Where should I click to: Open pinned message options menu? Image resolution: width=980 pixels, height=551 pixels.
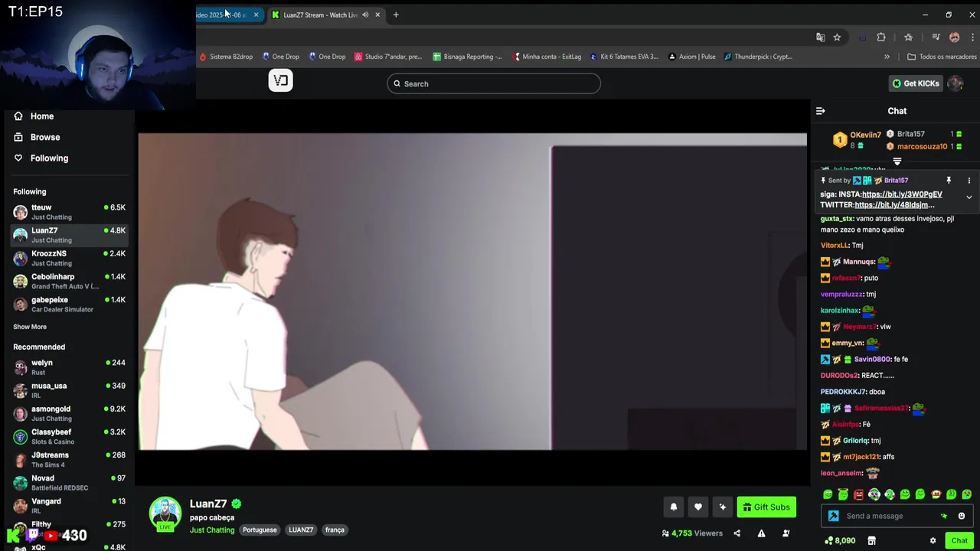coord(969,181)
